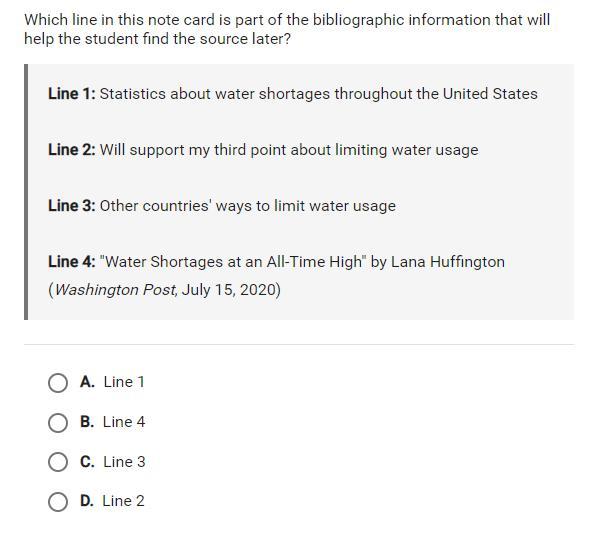Click the bold letter 'C.' of third option

point(87,462)
